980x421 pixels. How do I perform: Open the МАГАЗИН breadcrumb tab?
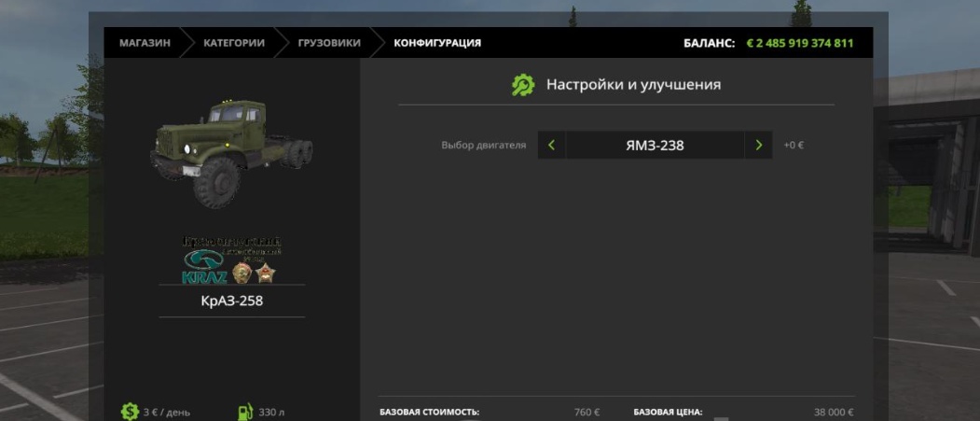click(145, 43)
